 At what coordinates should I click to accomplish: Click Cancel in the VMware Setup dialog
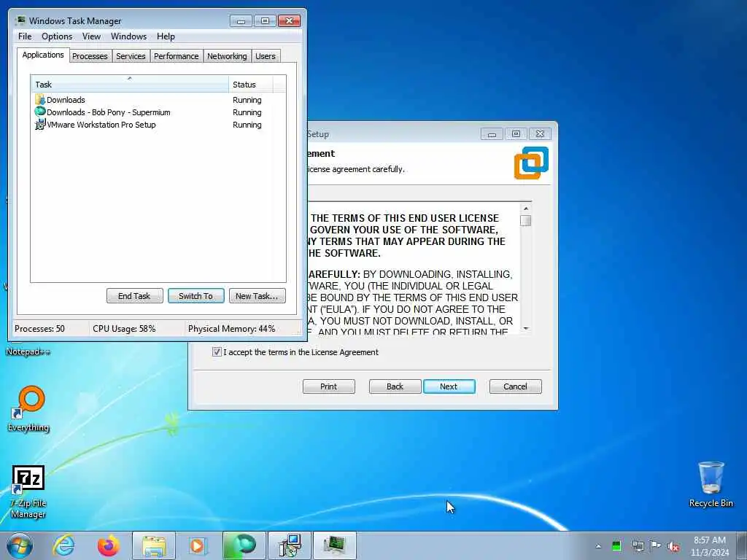tap(516, 386)
